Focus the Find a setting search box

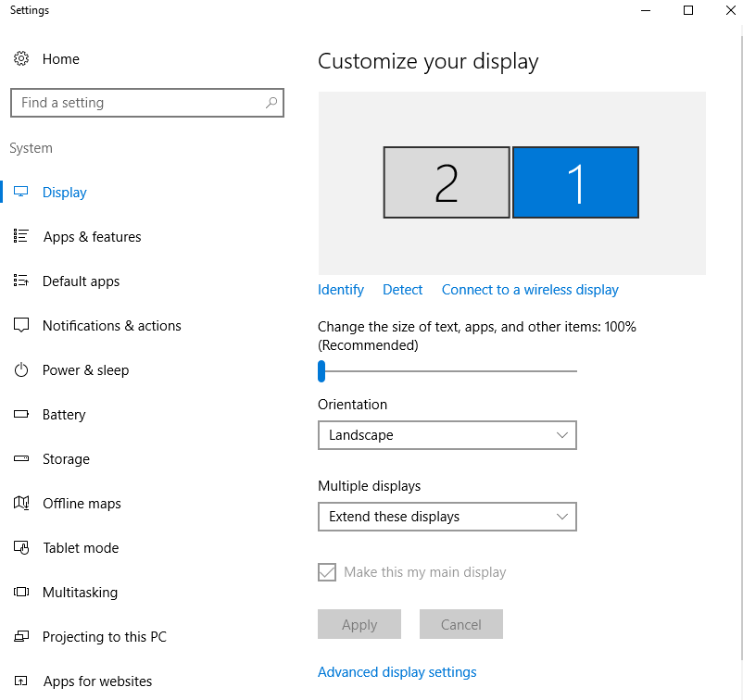(x=147, y=102)
